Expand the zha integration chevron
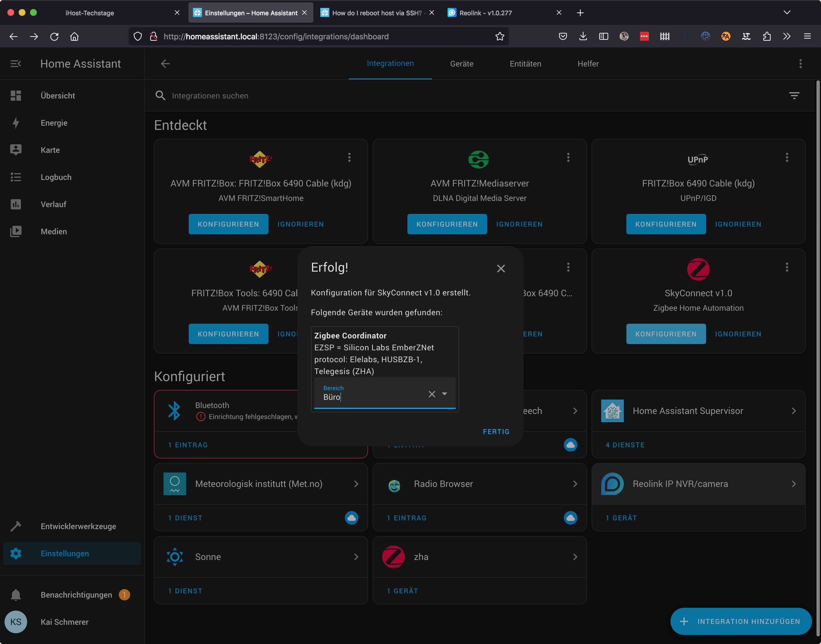Screen dimensions: 821x644 575,557
